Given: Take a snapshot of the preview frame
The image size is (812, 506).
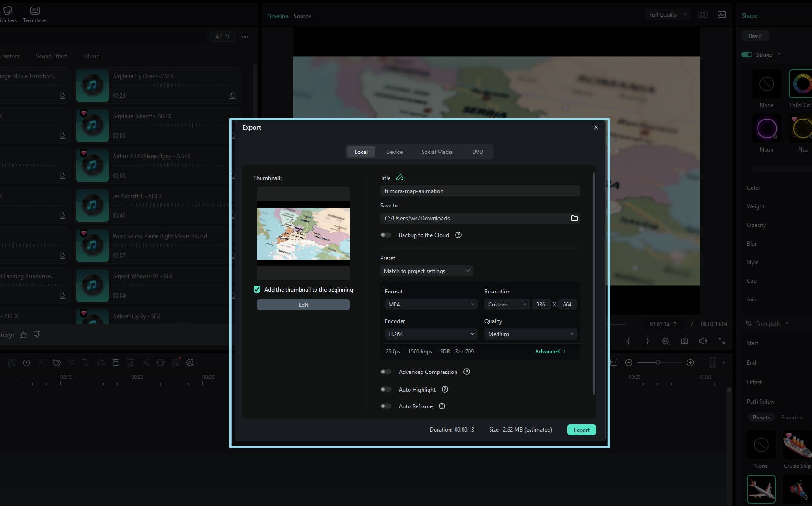Looking at the screenshot, I should coord(684,341).
